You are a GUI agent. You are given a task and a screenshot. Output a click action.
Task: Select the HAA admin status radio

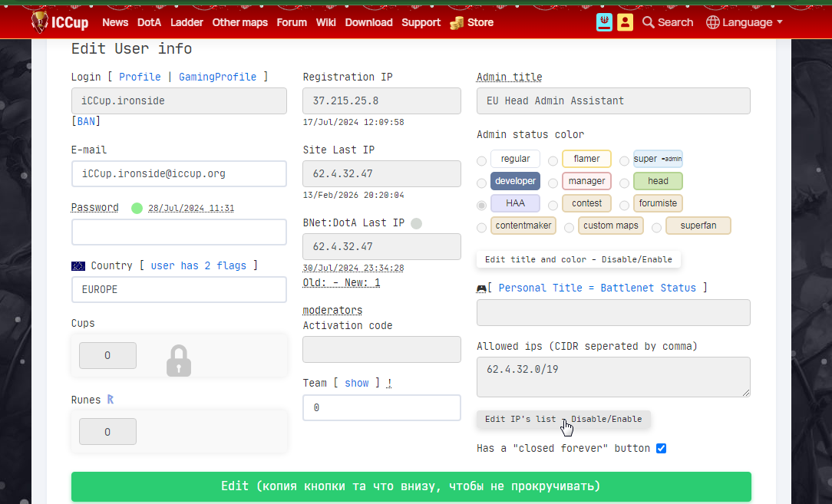point(481,206)
